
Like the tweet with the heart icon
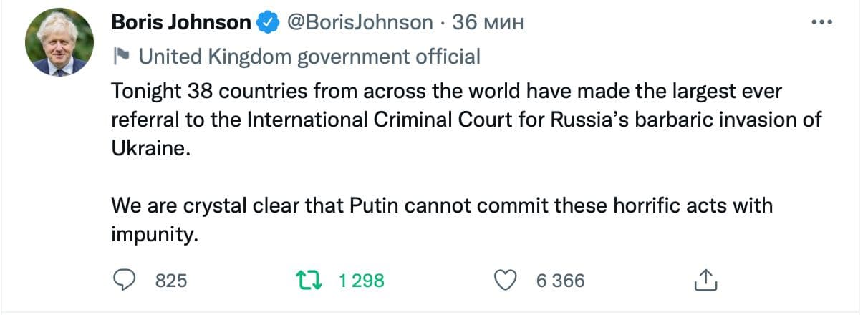(x=506, y=280)
